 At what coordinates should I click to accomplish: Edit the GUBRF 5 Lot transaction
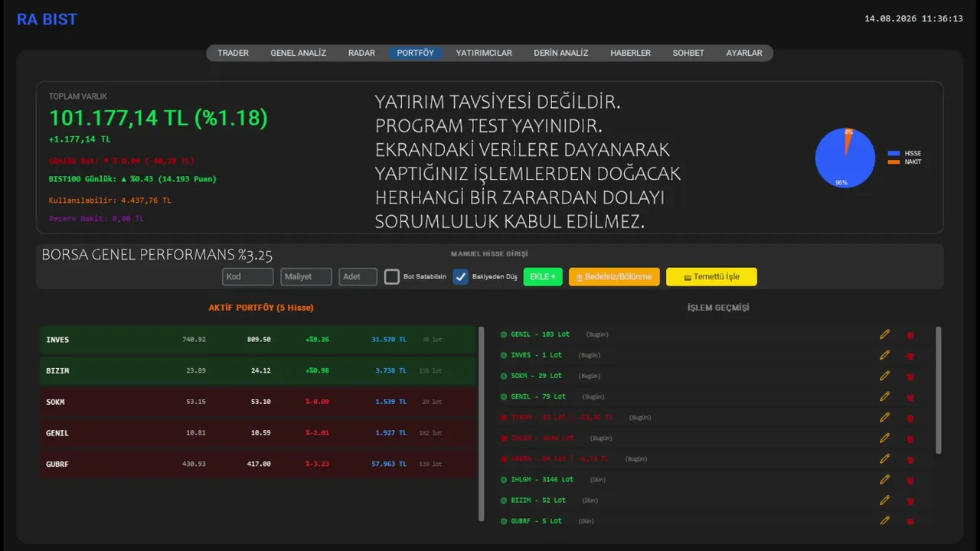[885, 520]
